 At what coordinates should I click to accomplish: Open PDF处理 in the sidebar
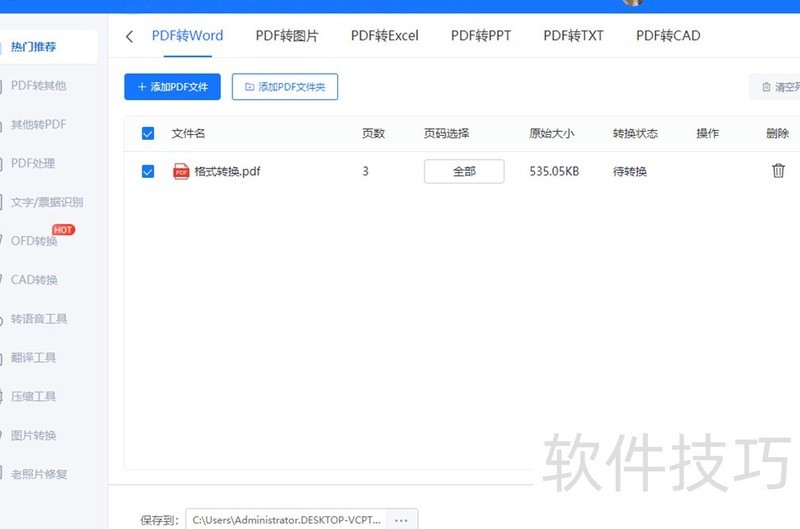(x=33, y=163)
